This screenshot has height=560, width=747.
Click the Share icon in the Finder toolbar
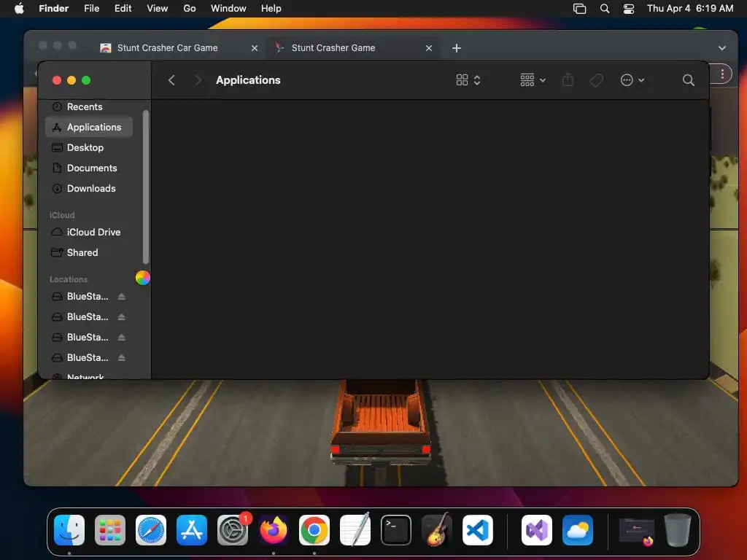point(568,80)
